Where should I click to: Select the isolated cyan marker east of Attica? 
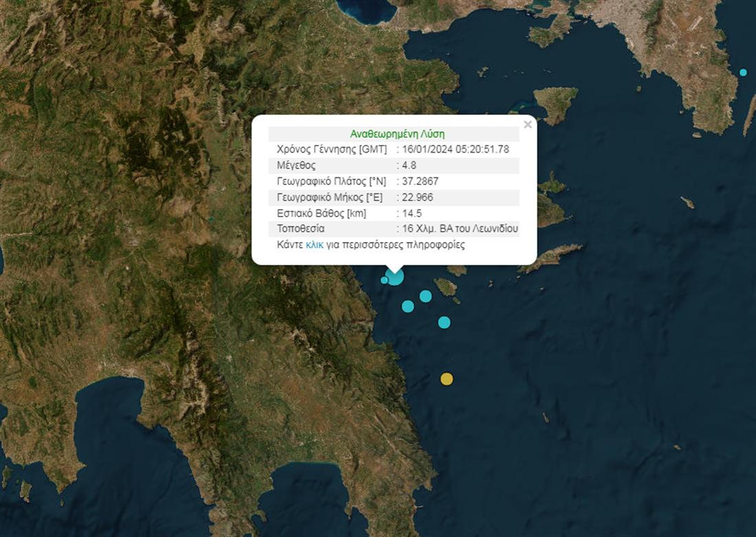tap(743, 72)
